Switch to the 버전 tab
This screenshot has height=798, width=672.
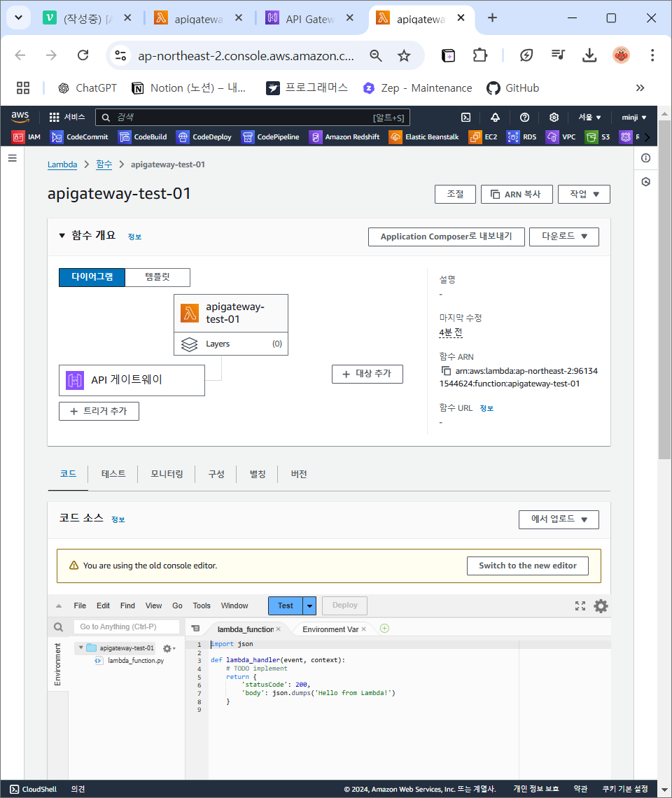click(299, 474)
